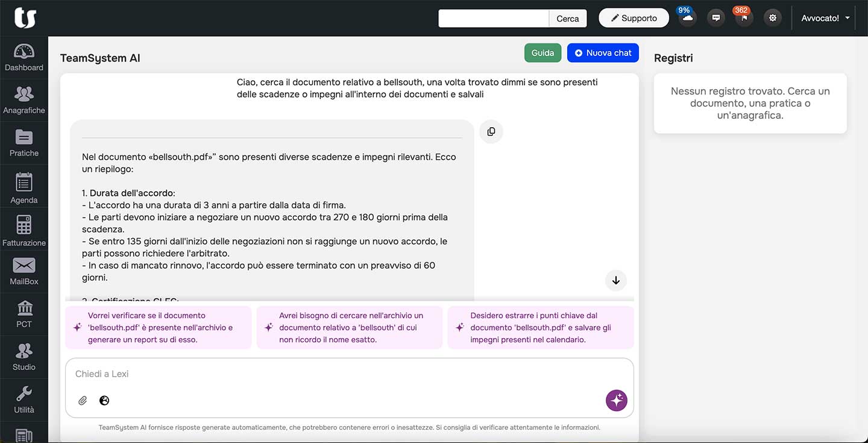Open the MailBox section

pos(24,272)
